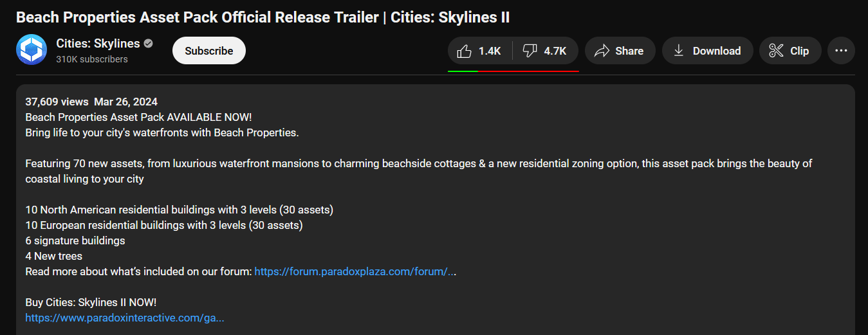
Task: Click the verified checkmark badge
Action: 149,44
